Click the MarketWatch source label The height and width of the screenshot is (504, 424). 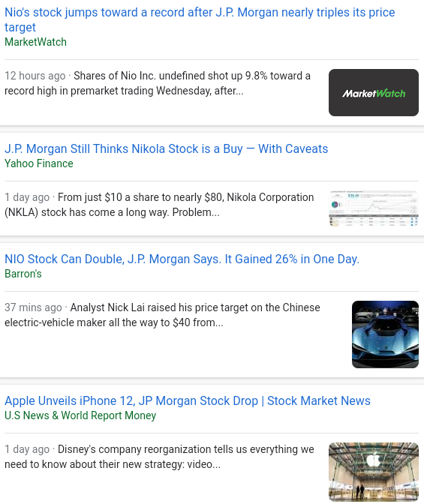[x=35, y=42]
